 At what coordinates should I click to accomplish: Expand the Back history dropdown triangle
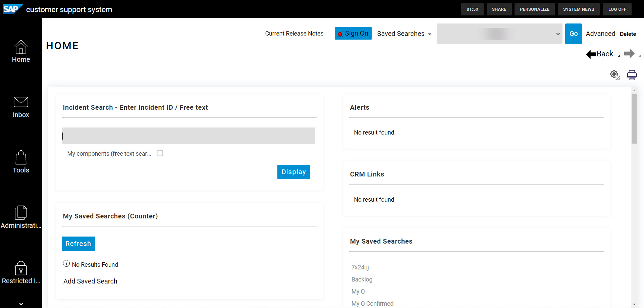click(x=619, y=56)
